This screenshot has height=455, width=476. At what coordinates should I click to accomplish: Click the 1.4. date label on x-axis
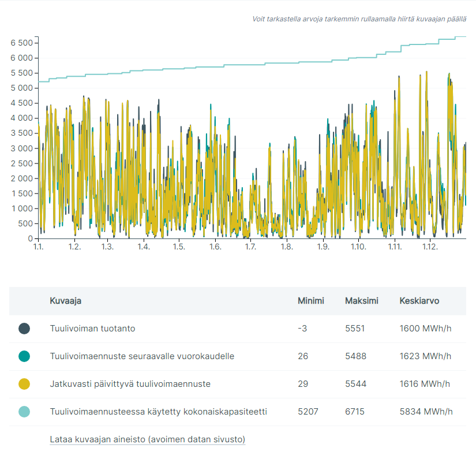[143, 247]
